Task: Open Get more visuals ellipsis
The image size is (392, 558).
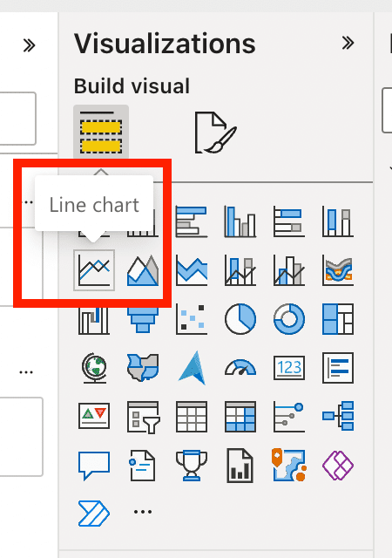Action: tap(143, 512)
